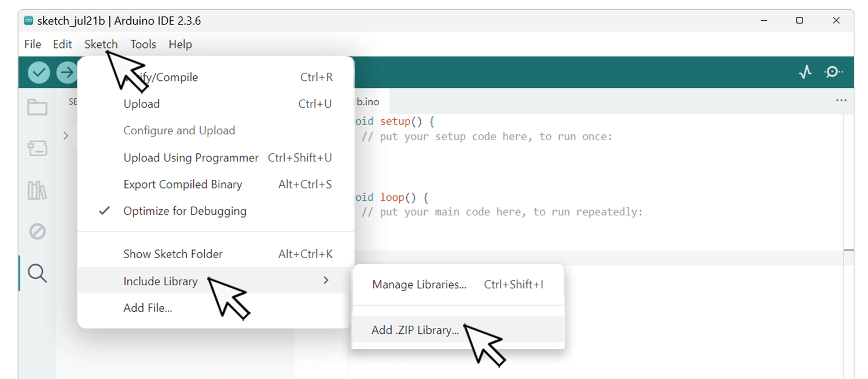Click the setup function name in code
Screen dimensions: 868x379
click(x=395, y=122)
